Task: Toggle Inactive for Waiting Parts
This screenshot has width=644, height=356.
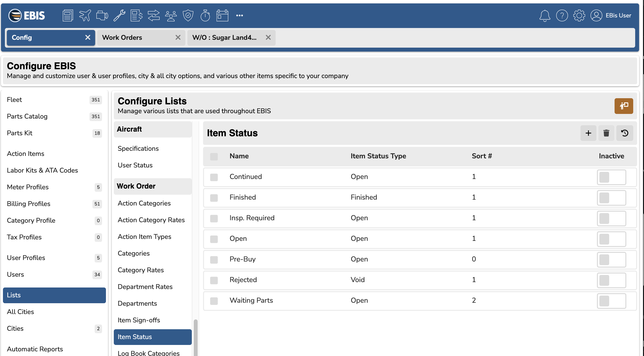Action: point(611,301)
